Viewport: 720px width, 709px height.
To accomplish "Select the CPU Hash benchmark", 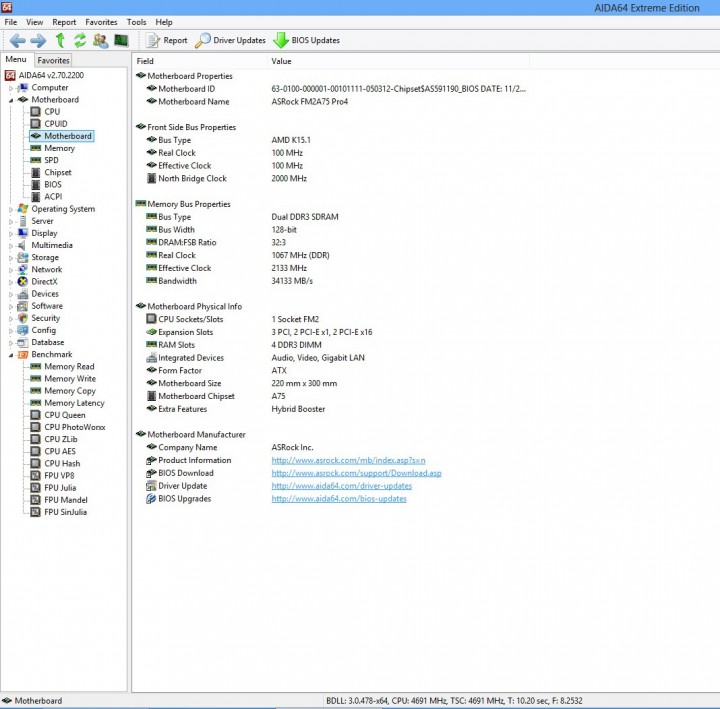I will 62,464.
